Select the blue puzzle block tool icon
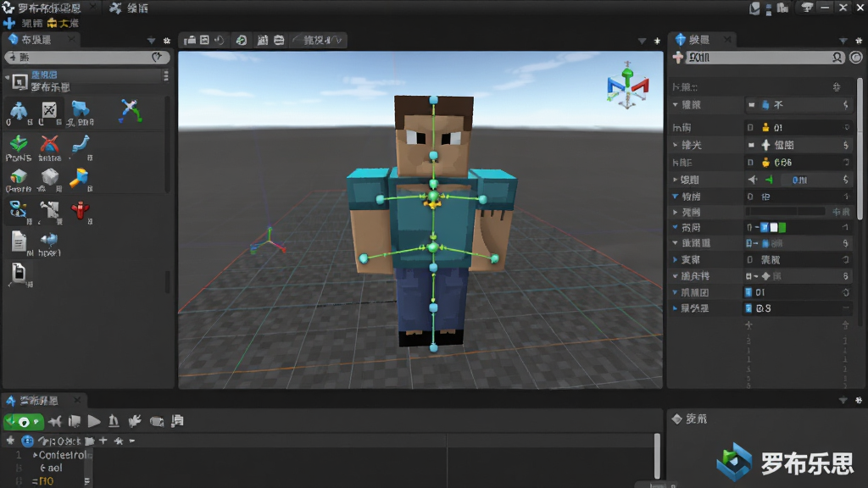The image size is (868, 488). [80, 108]
